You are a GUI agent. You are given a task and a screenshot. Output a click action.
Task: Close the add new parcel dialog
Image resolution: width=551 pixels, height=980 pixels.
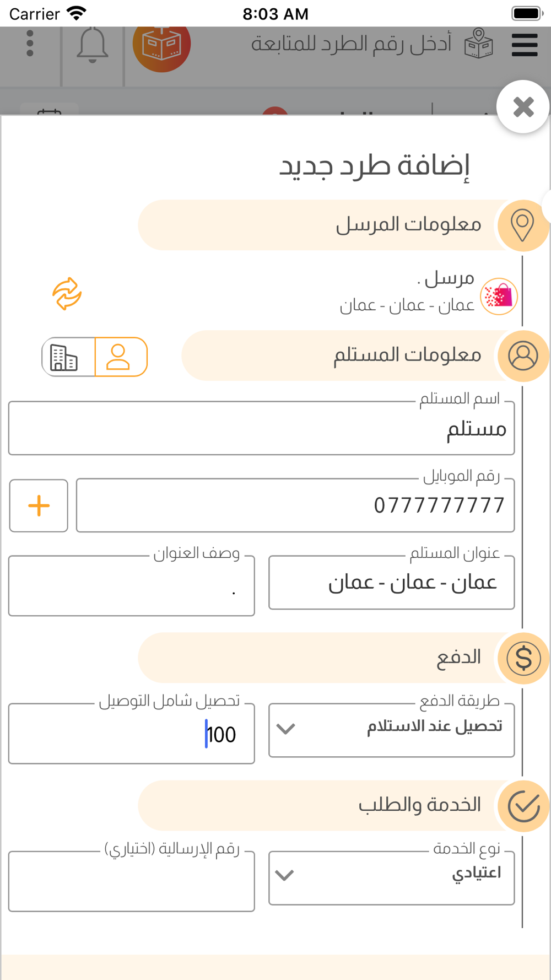click(523, 107)
